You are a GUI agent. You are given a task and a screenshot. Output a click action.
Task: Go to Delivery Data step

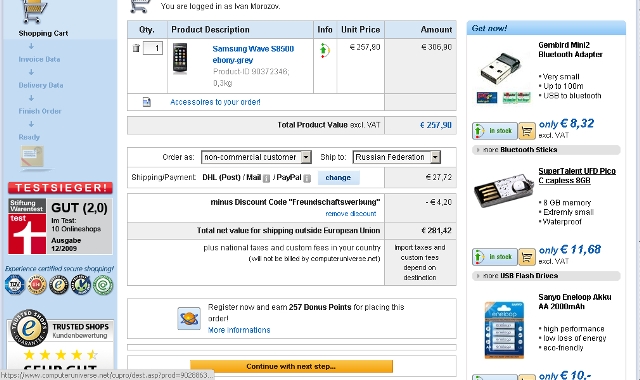click(x=41, y=85)
